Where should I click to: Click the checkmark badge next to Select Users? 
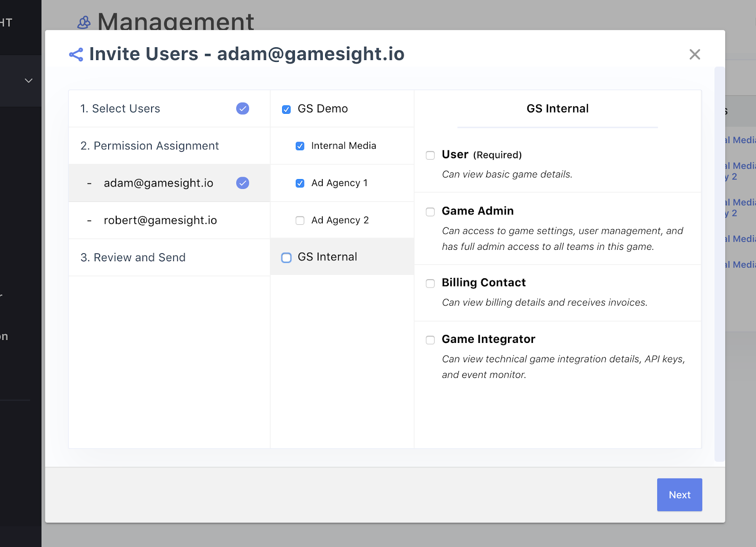tap(243, 109)
